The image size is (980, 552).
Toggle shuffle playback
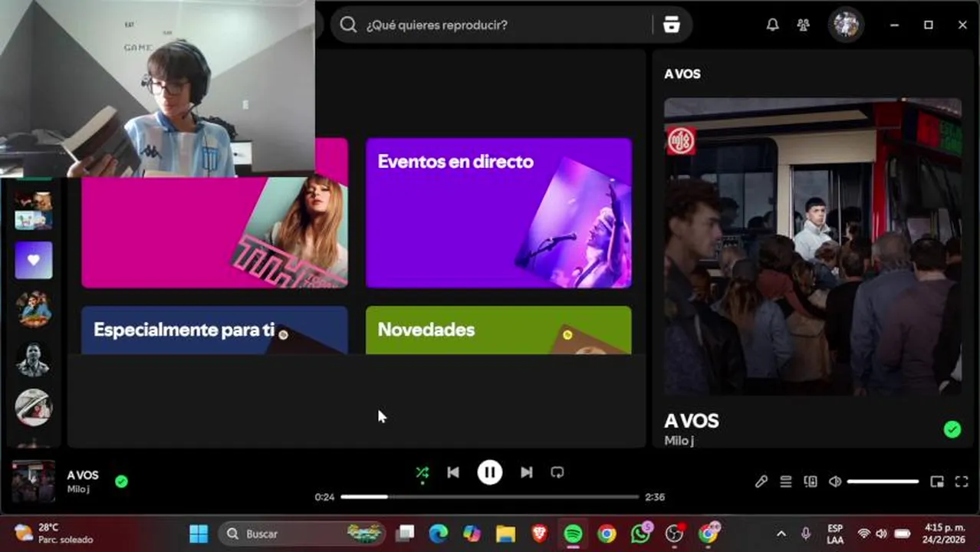tap(422, 472)
